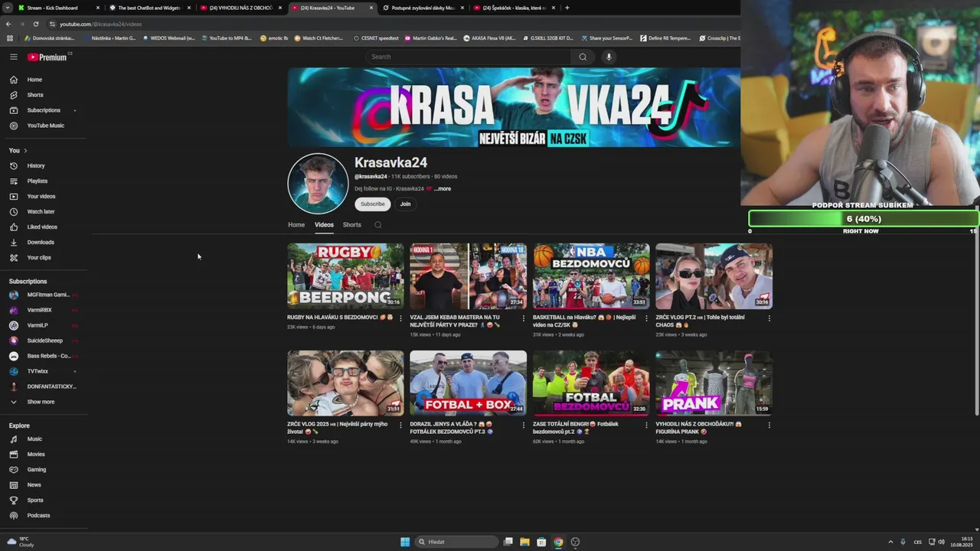Click the YouTube search input field
Image resolution: width=980 pixels, height=551 pixels.
tap(468, 57)
